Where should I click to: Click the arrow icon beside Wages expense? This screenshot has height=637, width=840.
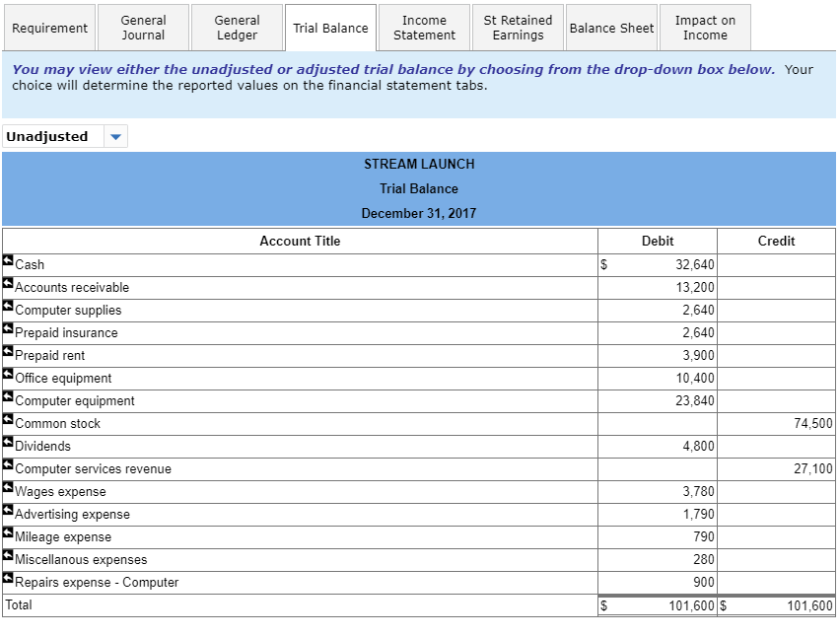click(x=8, y=487)
